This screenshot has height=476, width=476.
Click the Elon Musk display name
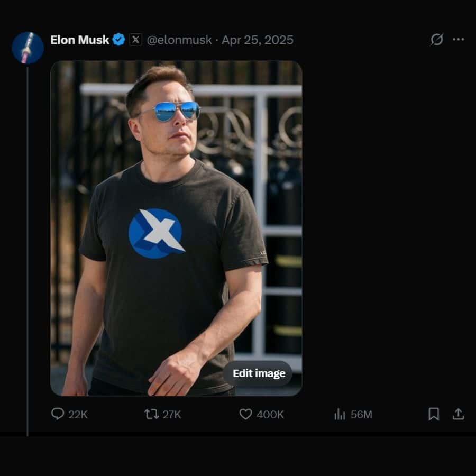coord(79,40)
